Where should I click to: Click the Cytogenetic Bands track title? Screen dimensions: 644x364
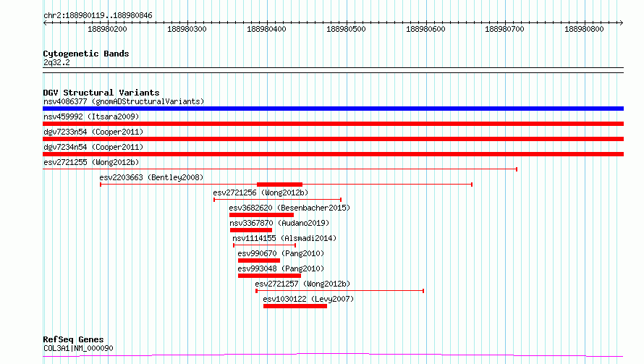tap(86, 54)
